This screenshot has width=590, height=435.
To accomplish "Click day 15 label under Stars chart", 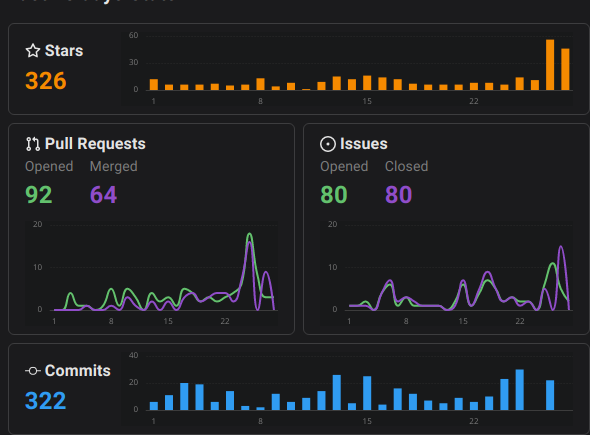I will (x=367, y=101).
